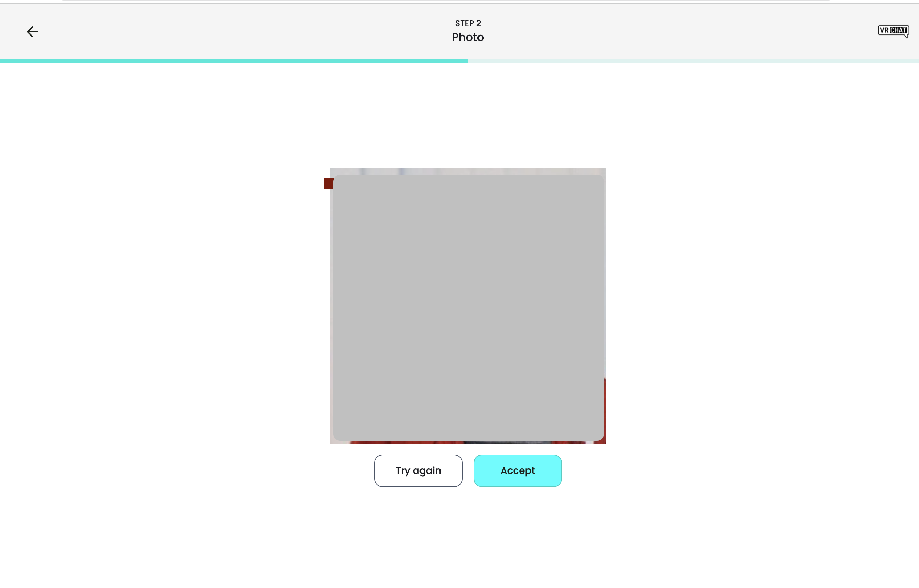The image size is (919, 588).
Task: Click the STEP 2 label
Action: (x=468, y=23)
